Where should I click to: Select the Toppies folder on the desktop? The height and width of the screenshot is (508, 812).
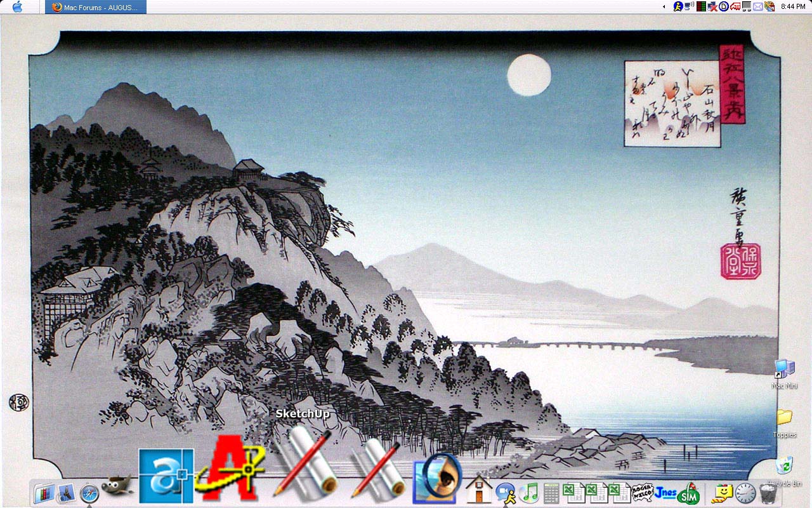coord(785,424)
